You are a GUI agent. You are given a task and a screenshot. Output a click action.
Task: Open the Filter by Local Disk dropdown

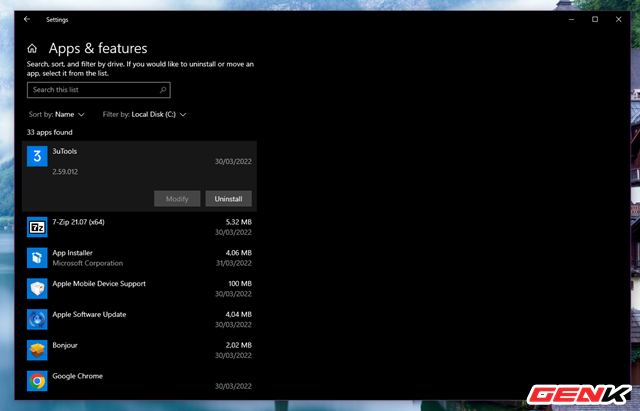click(145, 114)
